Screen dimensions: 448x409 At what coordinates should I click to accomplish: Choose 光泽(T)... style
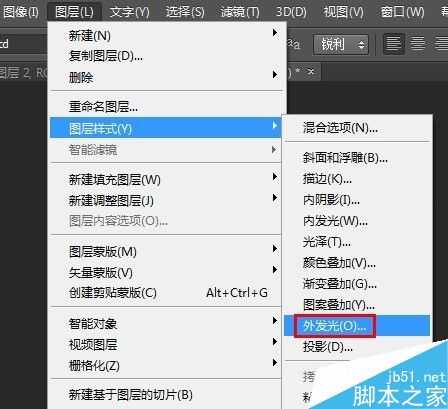pos(357,242)
